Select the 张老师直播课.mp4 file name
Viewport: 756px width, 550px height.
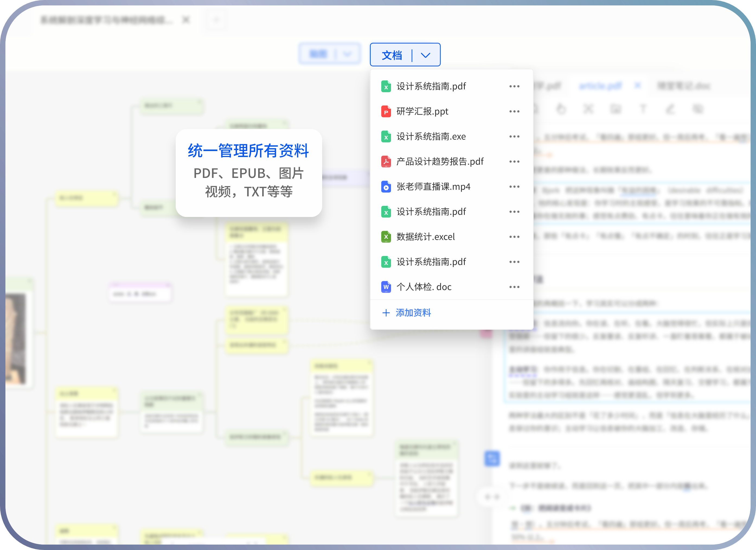tap(433, 187)
